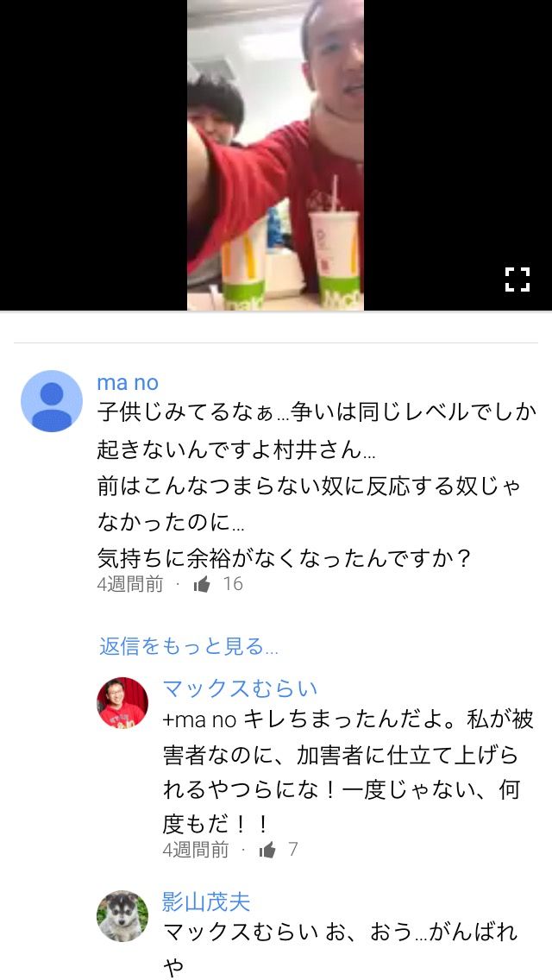Viewport: 552px width, 980px height.
Task: Select 影山茂夫's reply text
Action: pos(341,949)
